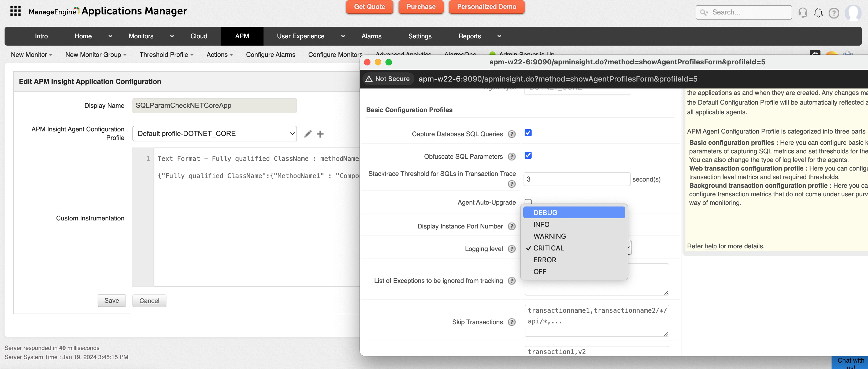Click help icon beside Capture Database SQL Queries
Screen dimensions: 868x369
pos(511,134)
